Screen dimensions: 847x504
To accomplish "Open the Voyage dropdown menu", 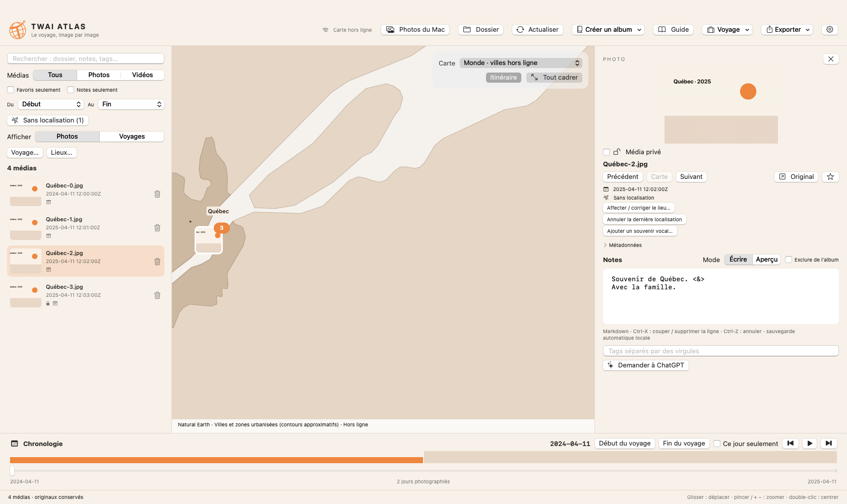I will tap(727, 30).
